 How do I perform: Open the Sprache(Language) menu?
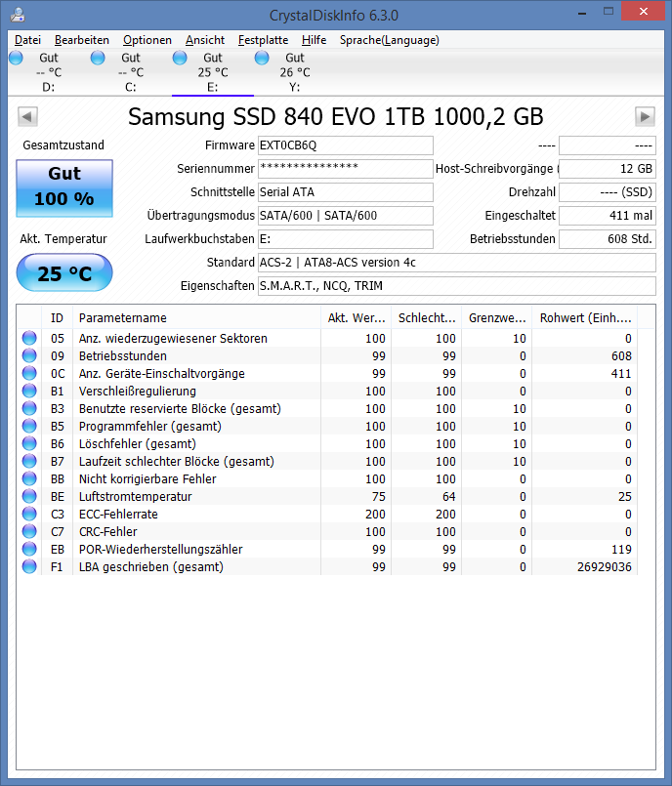click(389, 40)
